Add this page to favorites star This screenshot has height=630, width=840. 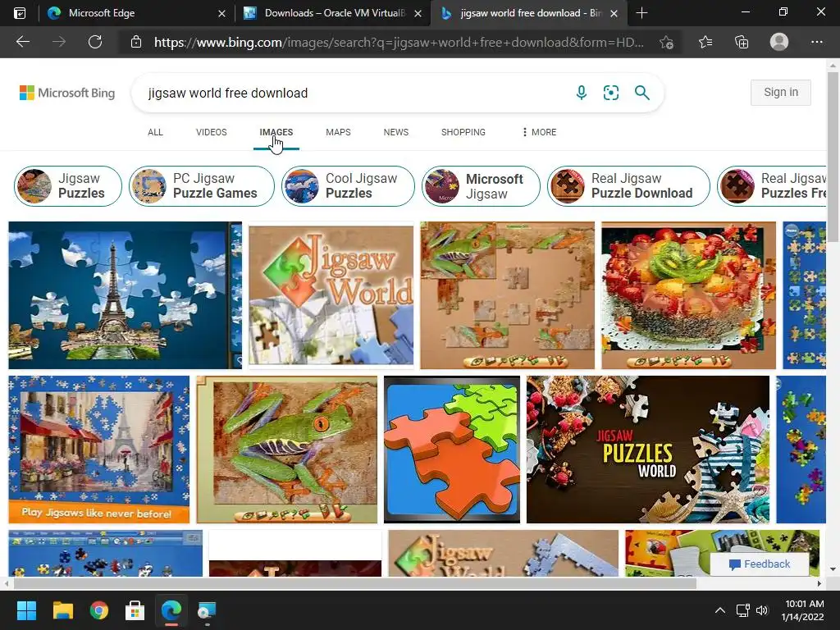pos(666,42)
